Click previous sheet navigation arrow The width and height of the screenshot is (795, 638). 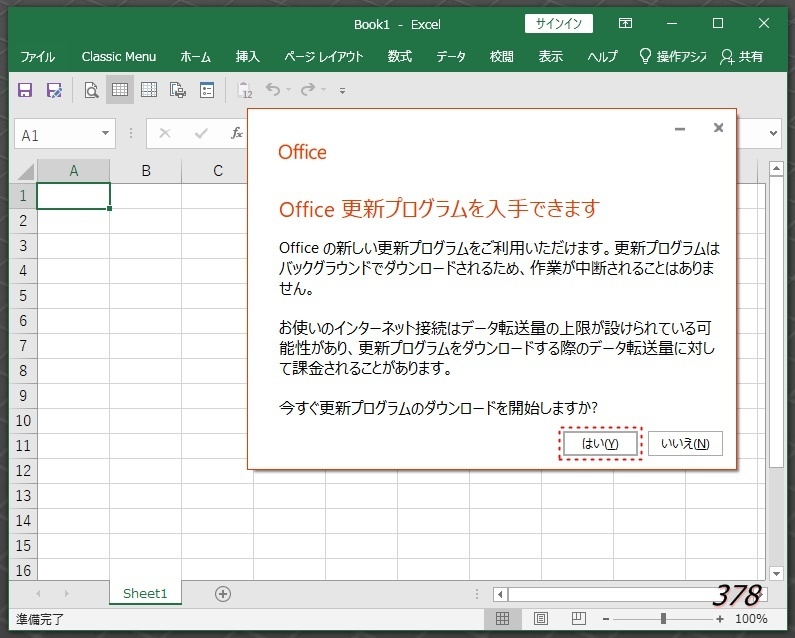38,593
